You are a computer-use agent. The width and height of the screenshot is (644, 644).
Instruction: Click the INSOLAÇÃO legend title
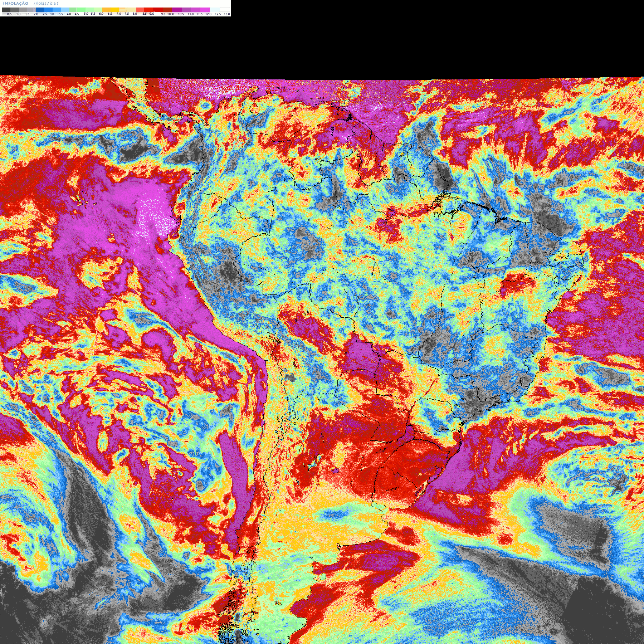pyautogui.click(x=16, y=3)
